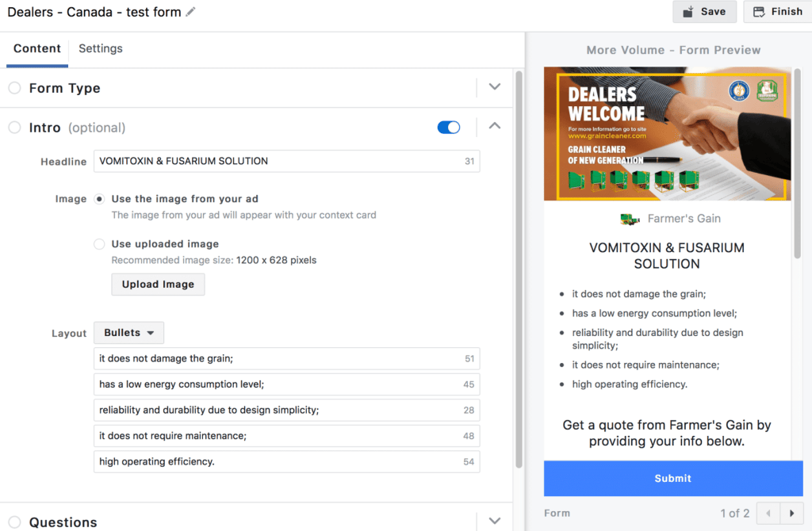Click the Headline text input field
The width and height of the screenshot is (812, 531).
pos(285,161)
